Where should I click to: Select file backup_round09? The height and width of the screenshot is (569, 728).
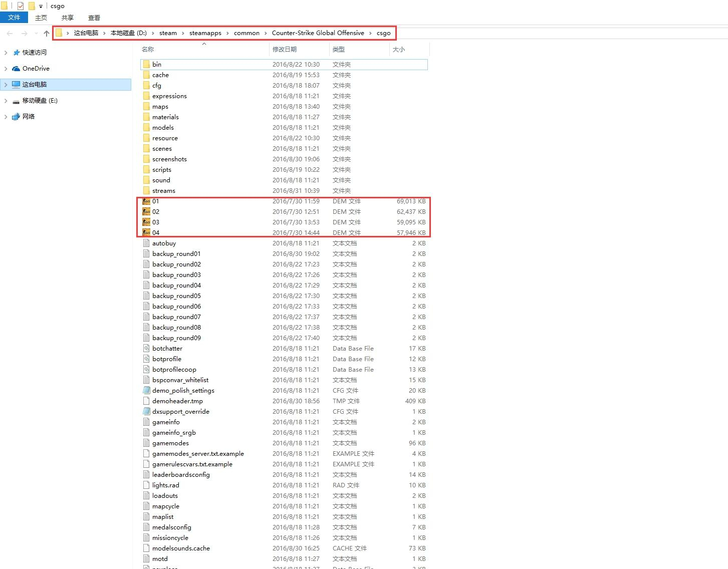pyautogui.click(x=176, y=338)
